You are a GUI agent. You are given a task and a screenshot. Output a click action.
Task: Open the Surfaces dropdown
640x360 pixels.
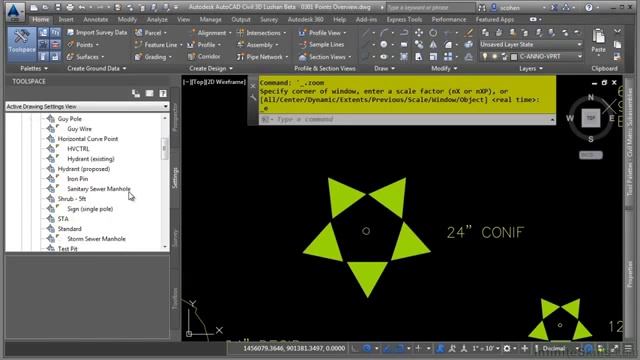86,57
